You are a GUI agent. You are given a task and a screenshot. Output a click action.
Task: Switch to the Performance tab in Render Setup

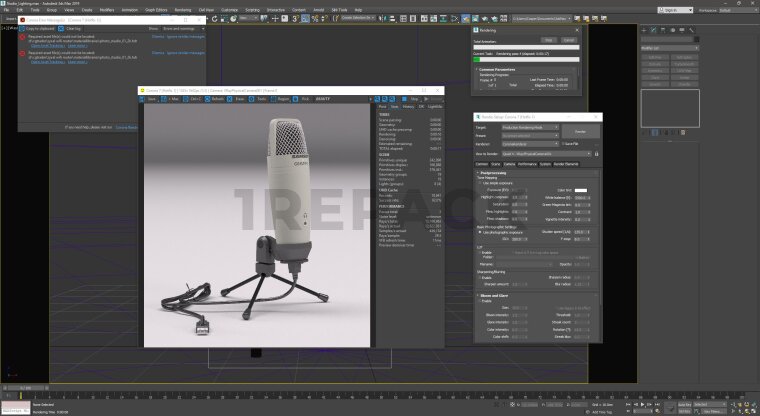[x=526, y=163]
